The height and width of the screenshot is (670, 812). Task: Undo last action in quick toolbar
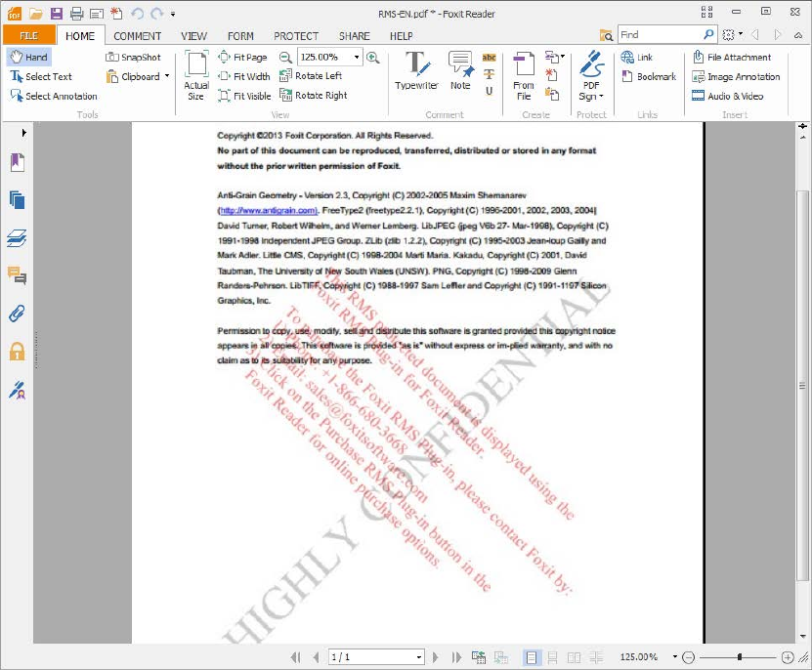[137, 14]
